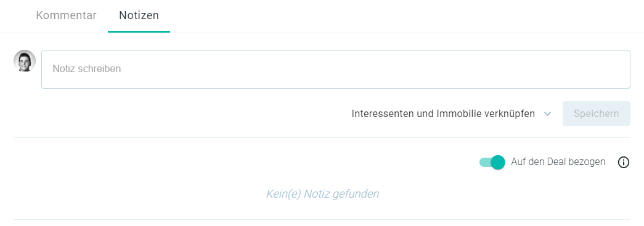The height and width of the screenshot is (226, 644).
Task: Click the teal knob of the Deal switch
Action: tap(498, 163)
